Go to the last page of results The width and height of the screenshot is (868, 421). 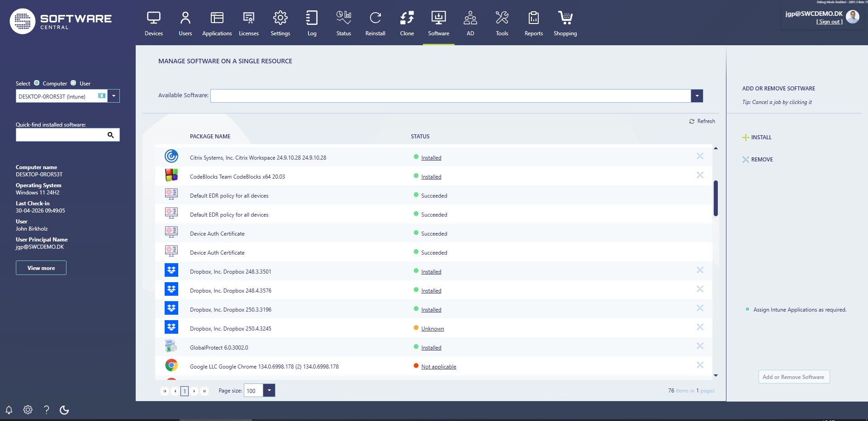[204, 391]
